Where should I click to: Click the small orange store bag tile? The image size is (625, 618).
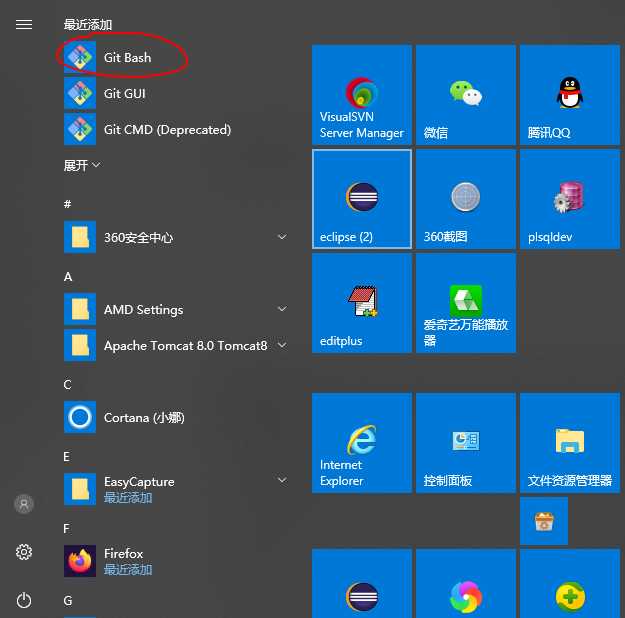pos(544,521)
